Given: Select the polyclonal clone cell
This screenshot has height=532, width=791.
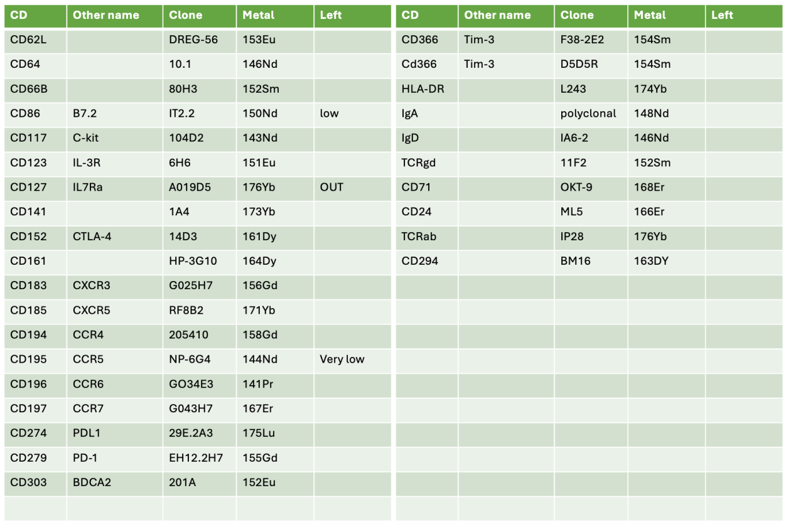Looking at the screenshot, I should click(x=588, y=114).
